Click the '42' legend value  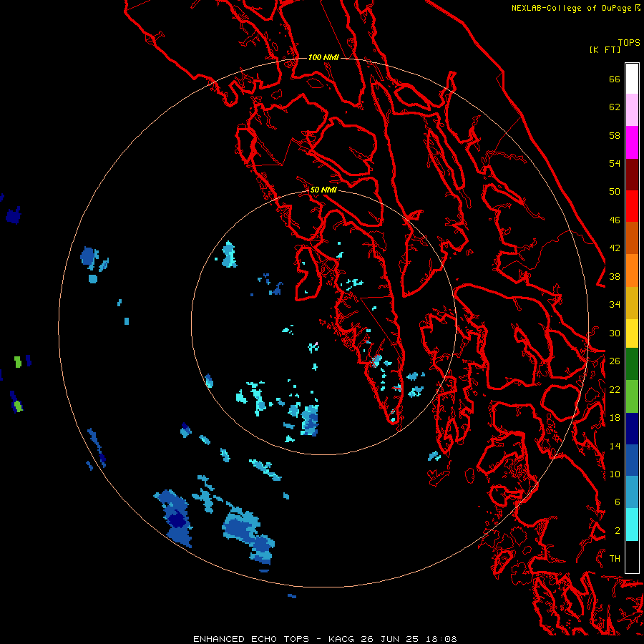click(615, 248)
